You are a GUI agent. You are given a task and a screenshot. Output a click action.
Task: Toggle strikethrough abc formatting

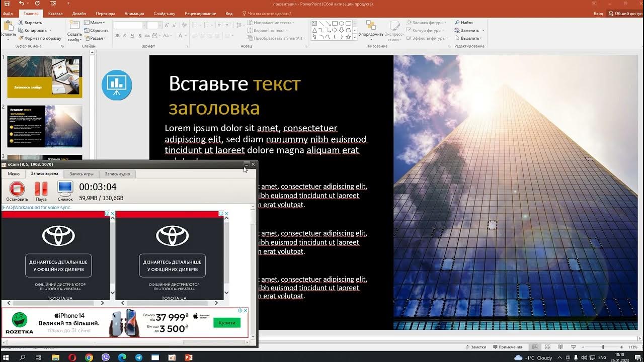pos(148,36)
